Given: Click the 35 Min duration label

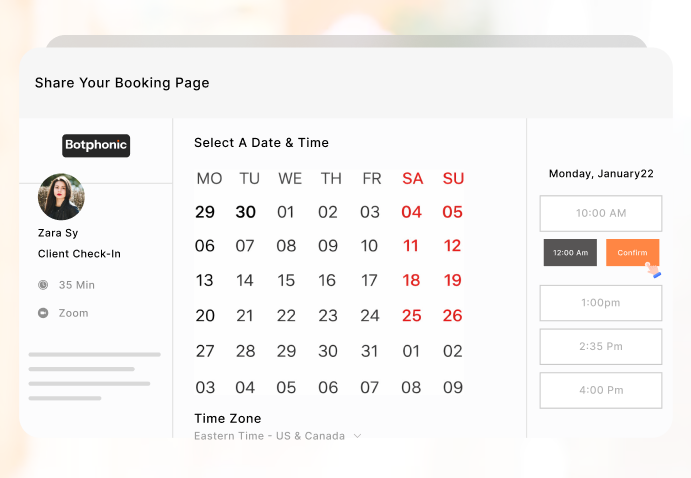Looking at the screenshot, I should tap(77, 285).
